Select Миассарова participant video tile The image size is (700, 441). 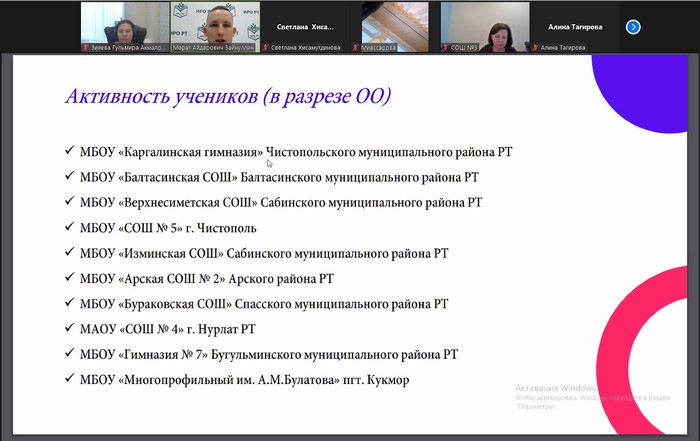395,27
